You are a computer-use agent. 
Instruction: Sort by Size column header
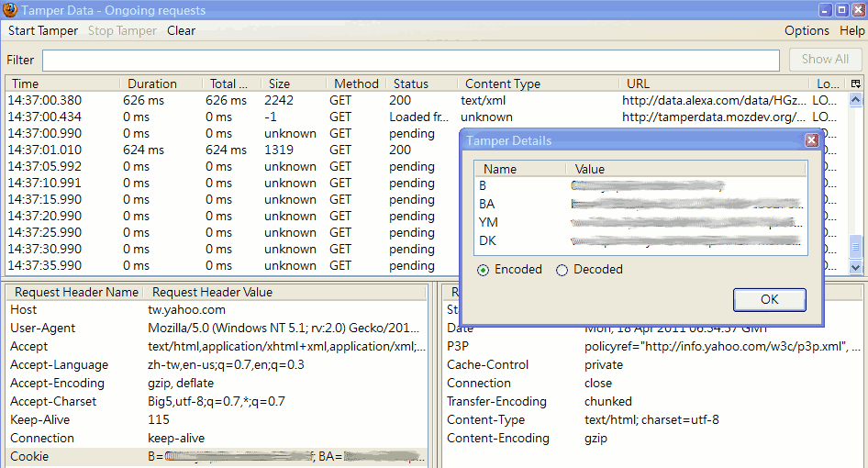[x=294, y=84]
